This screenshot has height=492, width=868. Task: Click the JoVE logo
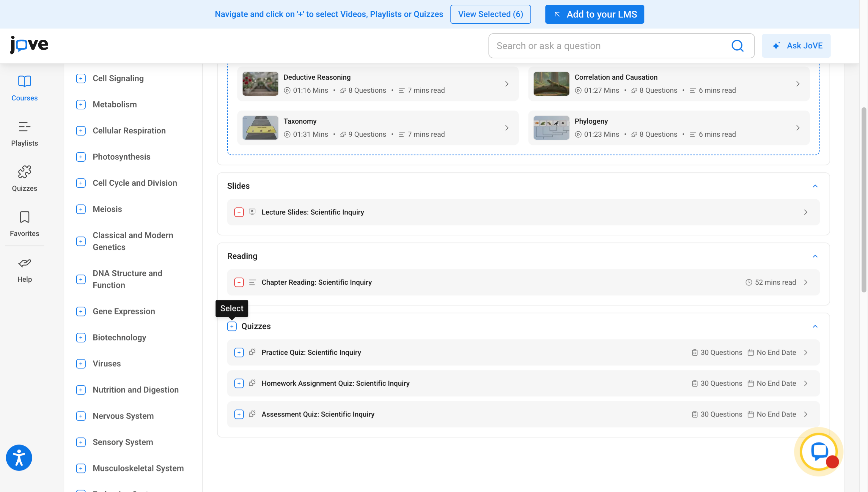point(29,45)
